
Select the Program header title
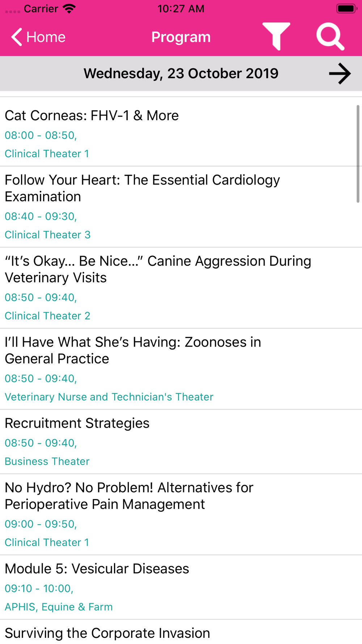coord(181,37)
